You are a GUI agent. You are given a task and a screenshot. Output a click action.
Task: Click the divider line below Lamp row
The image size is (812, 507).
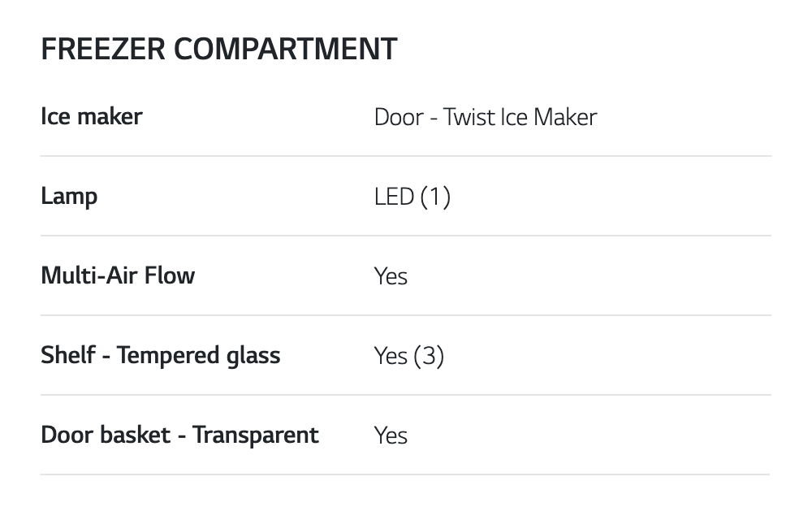(406, 236)
